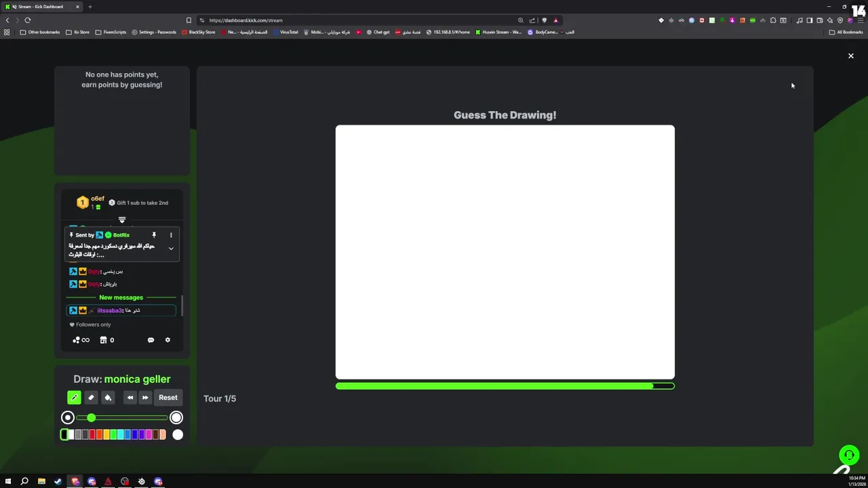Select the paint bucket fill tool
Viewport: 868px width, 488px height.
pyautogui.click(x=108, y=398)
